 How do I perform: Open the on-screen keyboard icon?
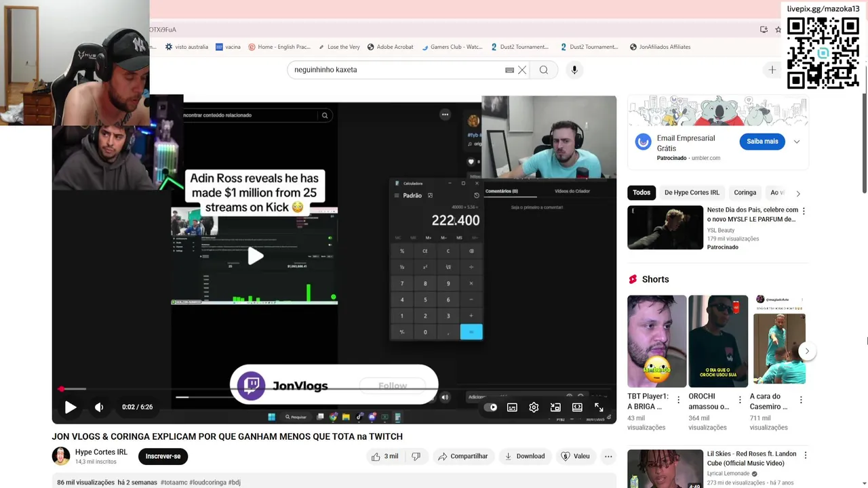(x=509, y=70)
